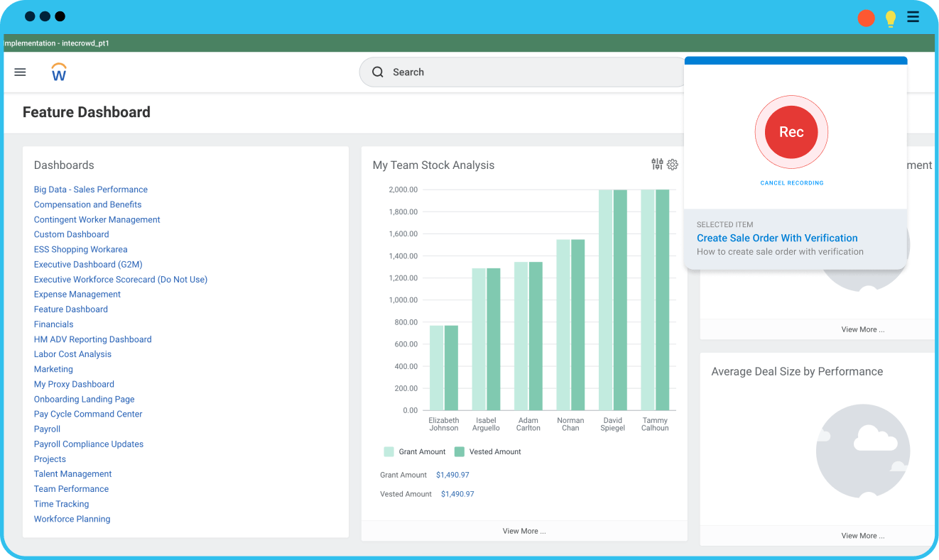Click the implementation tenant banner text

pos(57,43)
